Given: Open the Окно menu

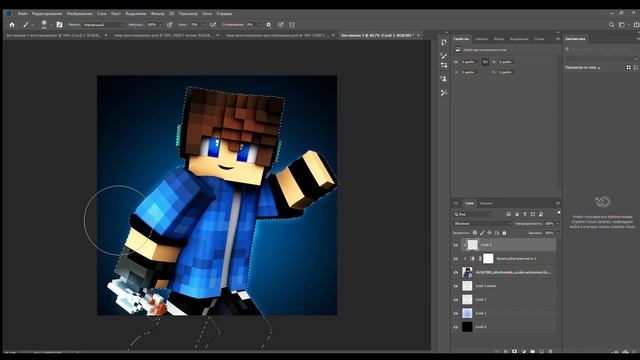Looking at the screenshot, I should pyautogui.click(x=207, y=13).
